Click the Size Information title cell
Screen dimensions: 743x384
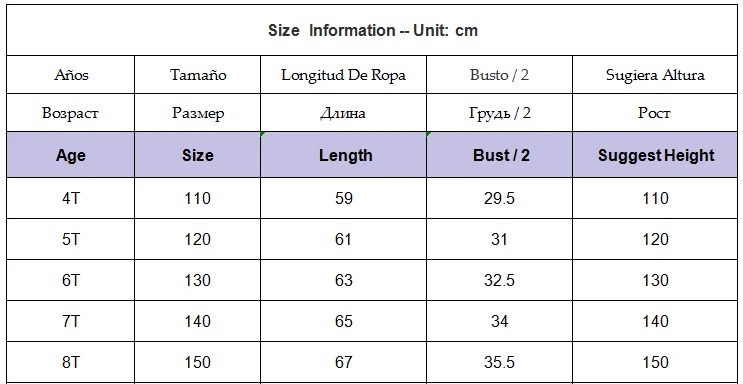click(x=372, y=30)
